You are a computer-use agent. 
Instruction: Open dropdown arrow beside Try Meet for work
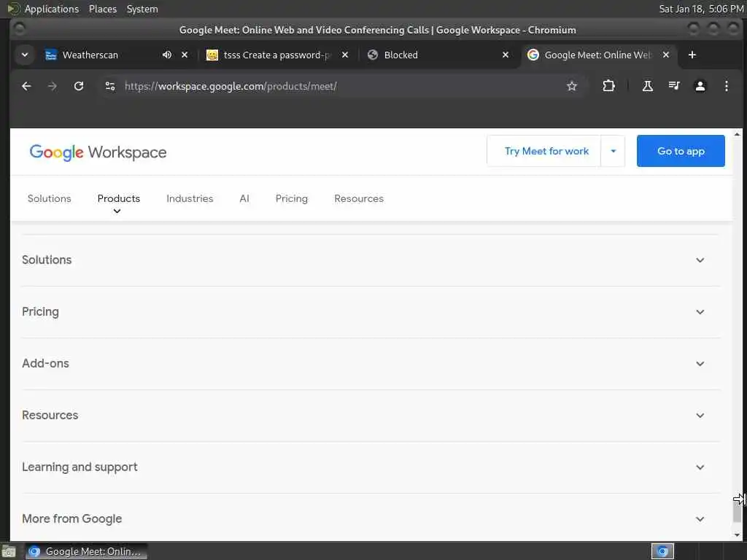[613, 151]
